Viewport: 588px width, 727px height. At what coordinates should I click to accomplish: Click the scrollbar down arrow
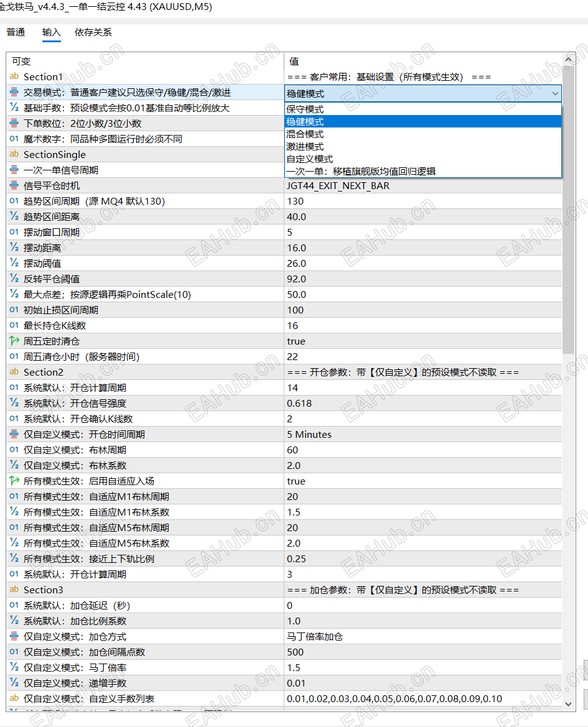[569, 704]
